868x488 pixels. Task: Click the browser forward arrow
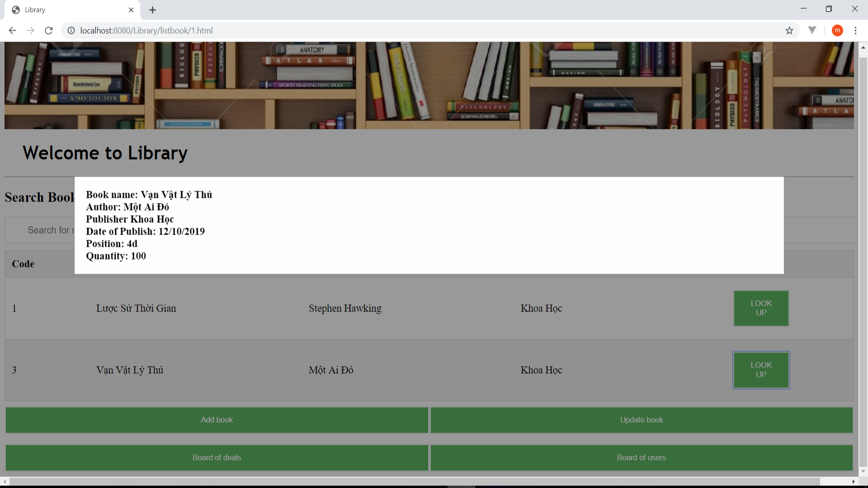[30, 30]
